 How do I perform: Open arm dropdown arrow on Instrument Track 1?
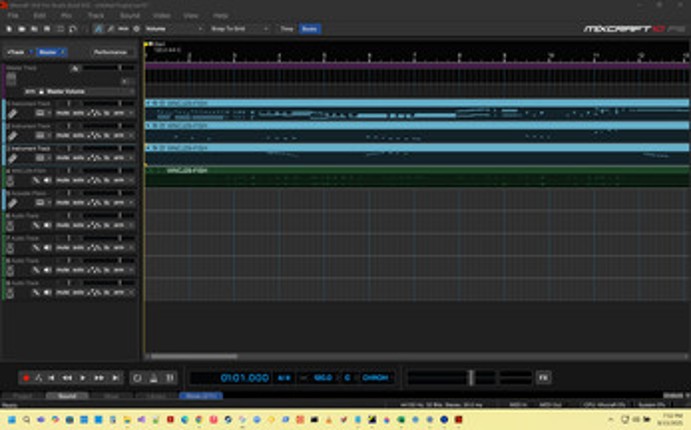pyautogui.click(x=130, y=113)
